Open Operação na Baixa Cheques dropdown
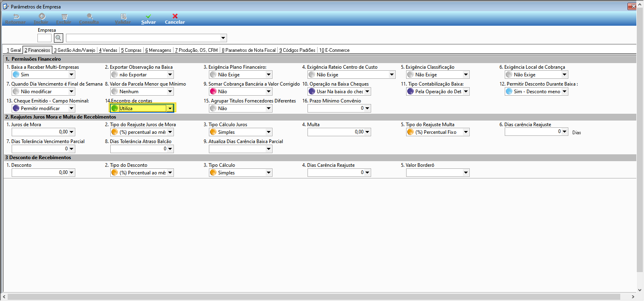 click(x=367, y=92)
